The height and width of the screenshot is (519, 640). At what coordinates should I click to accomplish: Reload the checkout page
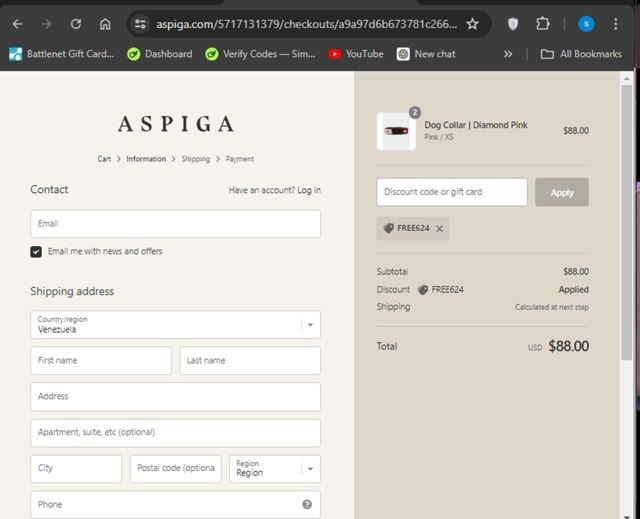coord(76,24)
